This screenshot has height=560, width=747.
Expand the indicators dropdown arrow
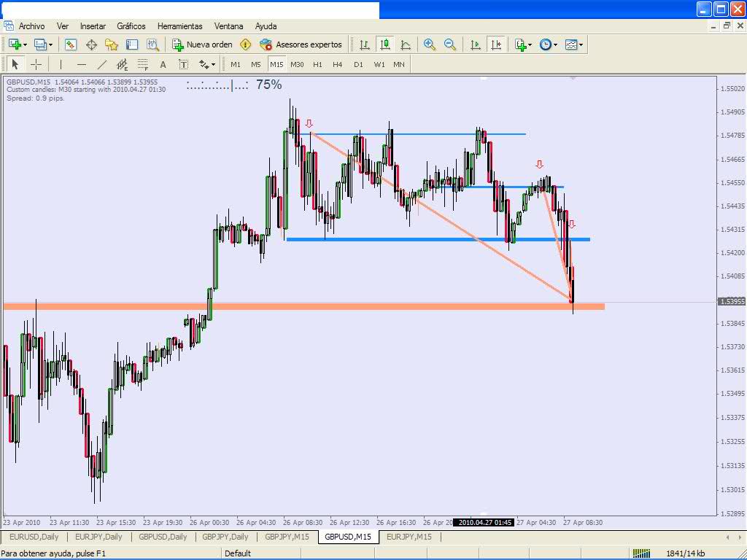point(530,45)
